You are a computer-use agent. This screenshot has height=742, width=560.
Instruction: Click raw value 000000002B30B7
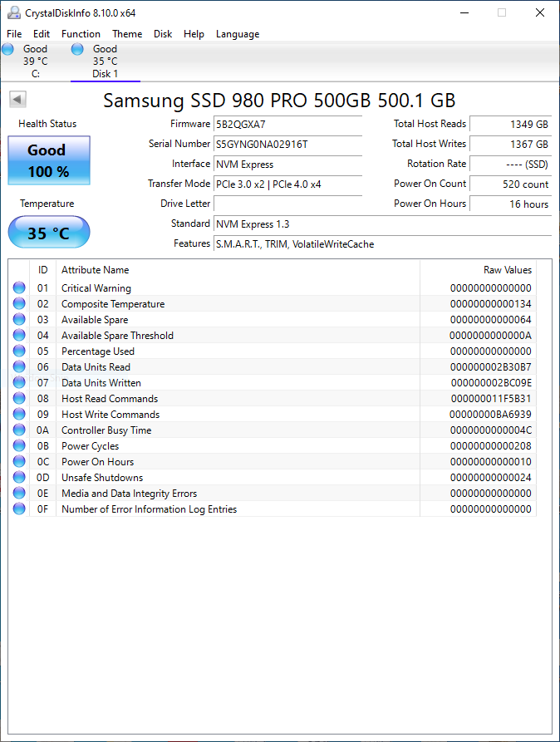490,367
